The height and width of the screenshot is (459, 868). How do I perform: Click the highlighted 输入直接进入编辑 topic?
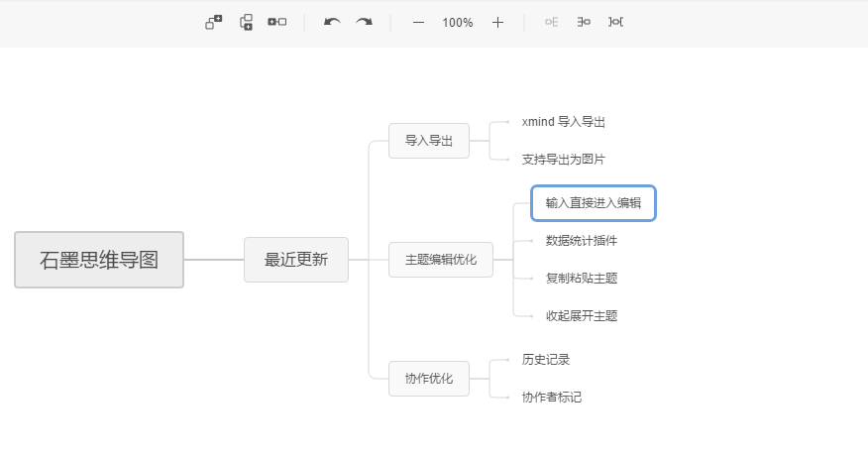click(594, 203)
